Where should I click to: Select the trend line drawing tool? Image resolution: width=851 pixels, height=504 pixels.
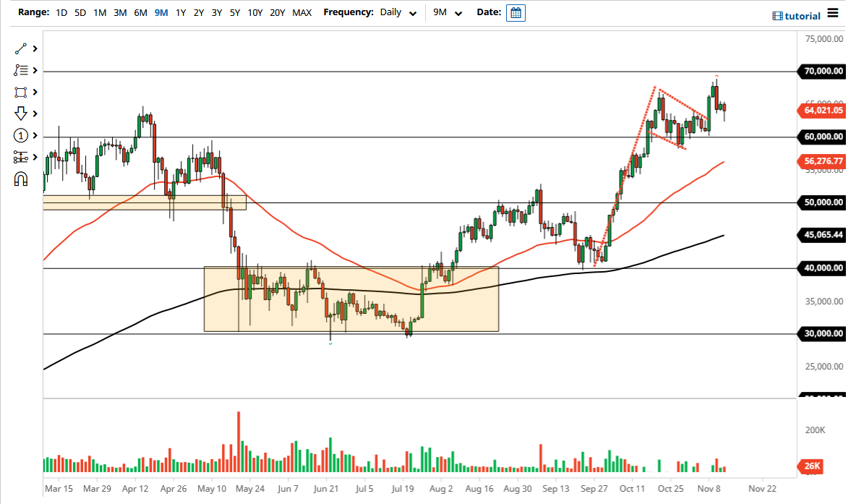tap(21, 48)
